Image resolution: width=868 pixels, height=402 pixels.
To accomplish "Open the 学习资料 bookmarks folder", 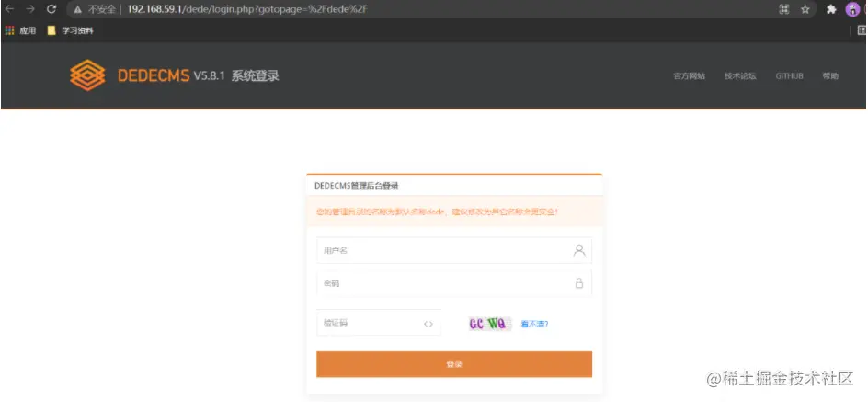I will point(70,31).
